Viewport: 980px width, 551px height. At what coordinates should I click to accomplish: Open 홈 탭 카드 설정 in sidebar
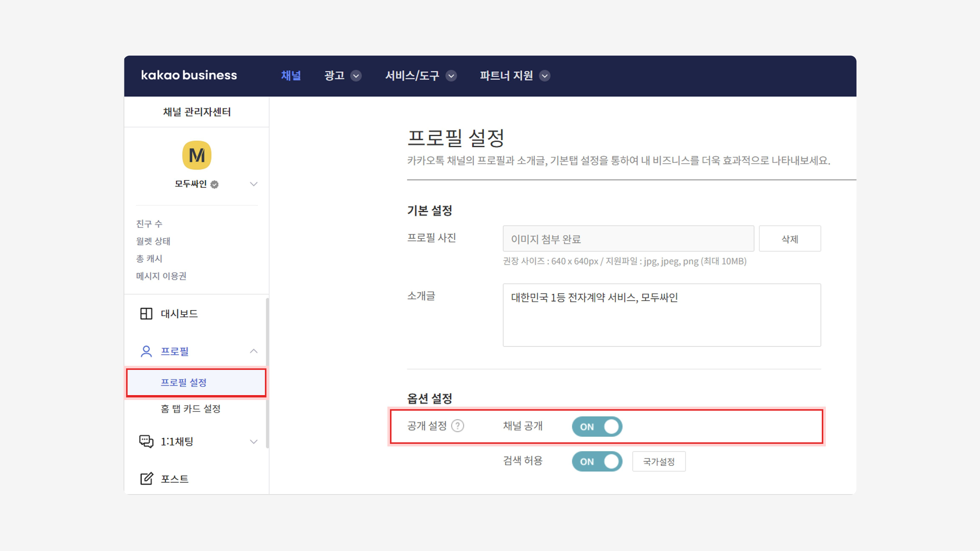coord(190,409)
